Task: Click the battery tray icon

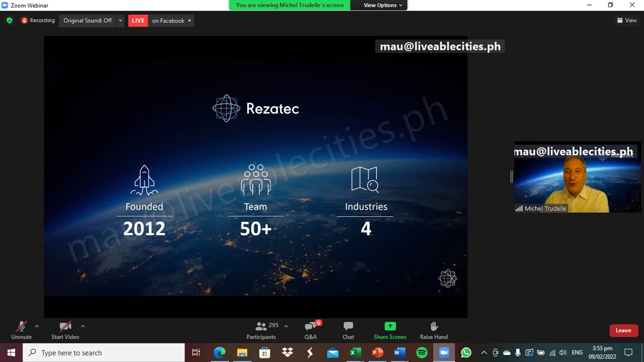Action: [541, 352]
